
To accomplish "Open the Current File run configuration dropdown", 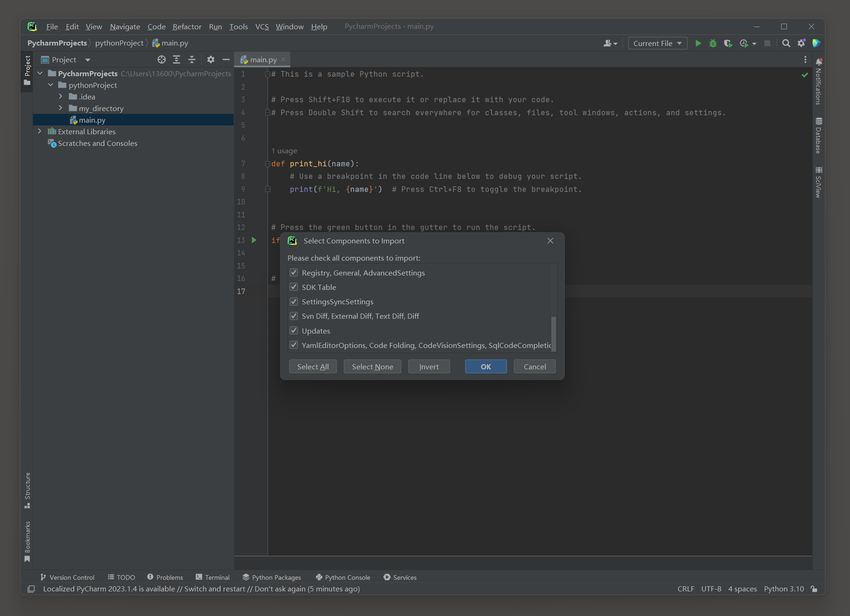I will (x=658, y=43).
